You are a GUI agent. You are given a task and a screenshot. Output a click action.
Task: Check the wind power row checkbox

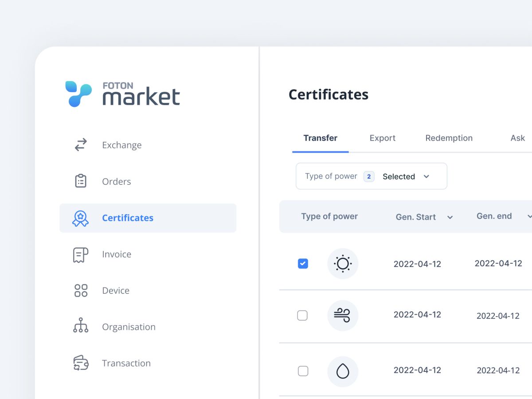tap(302, 315)
